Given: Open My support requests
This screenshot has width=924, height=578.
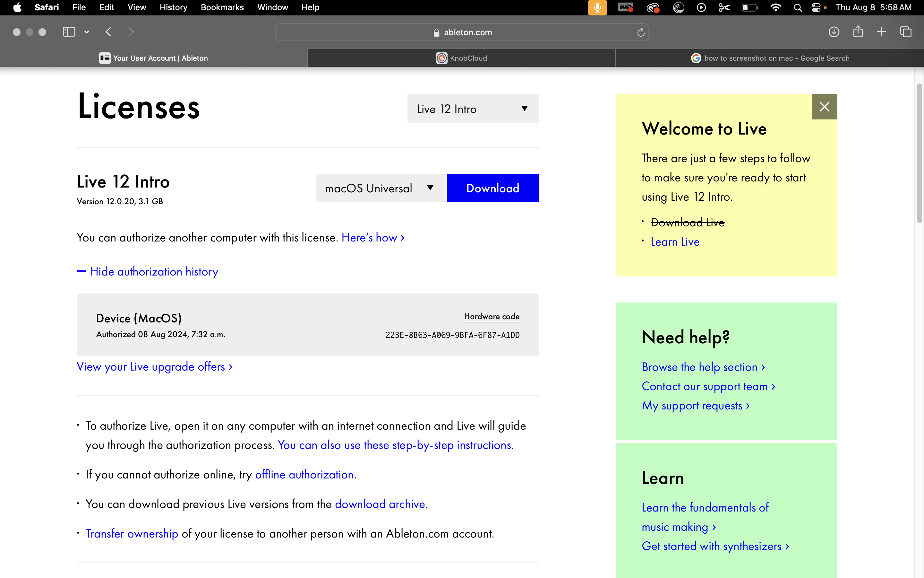Looking at the screenshot, I should click(x=696, y=405).
